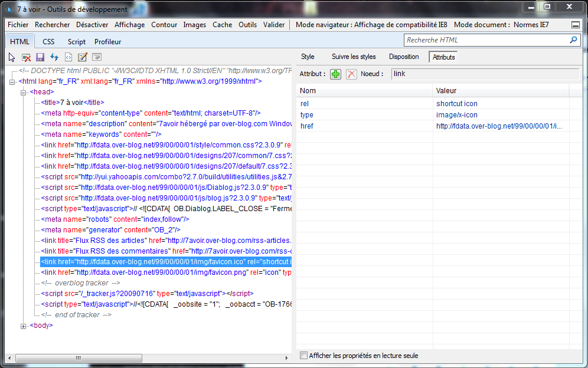Screen dimensions: 588x368
Task: Expand the body node in tree
Action: click(x=24, y=326)
